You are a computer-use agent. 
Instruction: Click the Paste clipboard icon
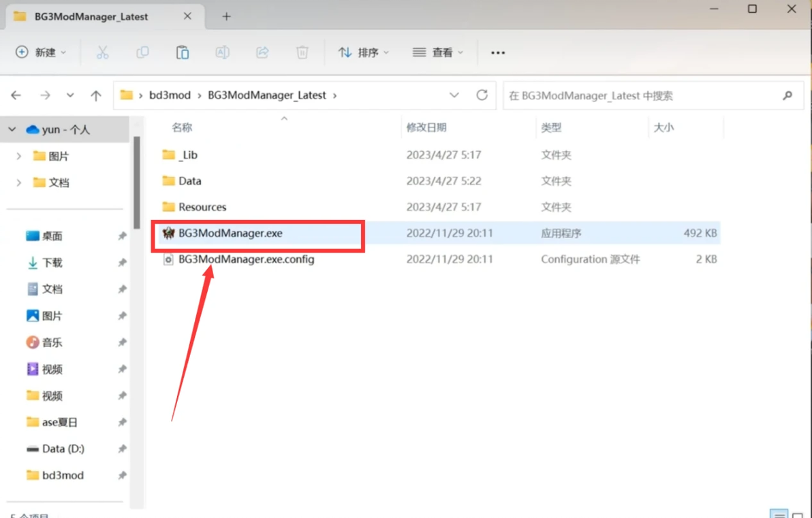tap(183, 52)
